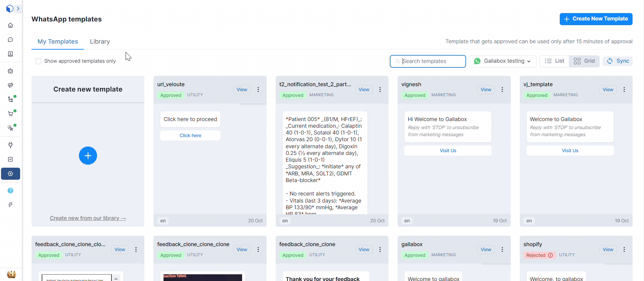Open the Gallabox testing channel dropdown

click(502, 61)
